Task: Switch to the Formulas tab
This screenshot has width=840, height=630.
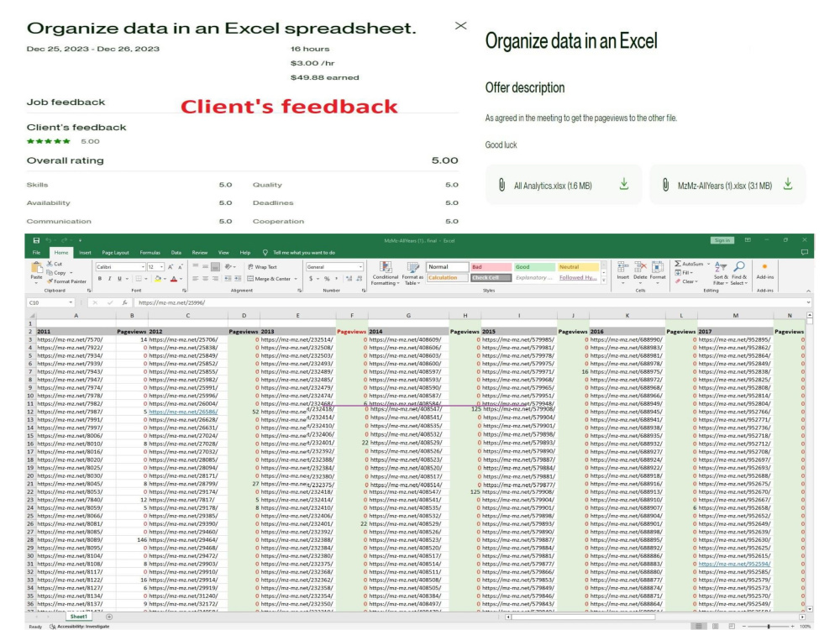Action: click(150, 252)
